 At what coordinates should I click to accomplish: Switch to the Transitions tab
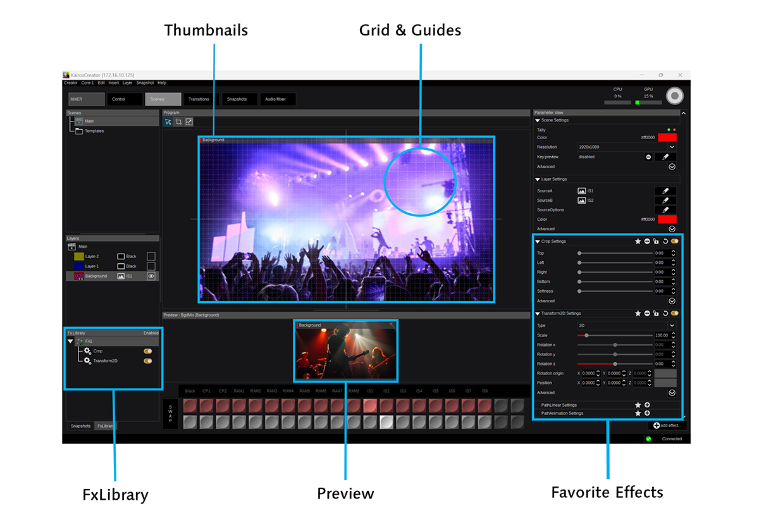tap(199, 99)
